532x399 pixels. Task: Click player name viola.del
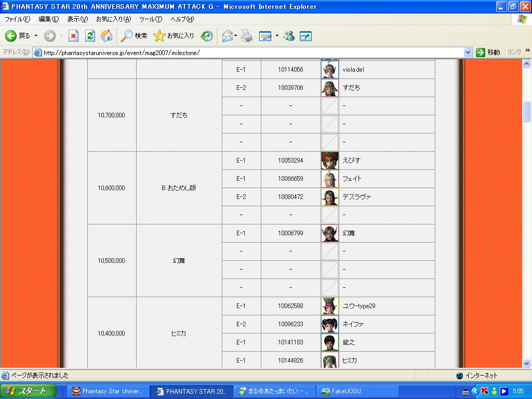tap(353, 70)
